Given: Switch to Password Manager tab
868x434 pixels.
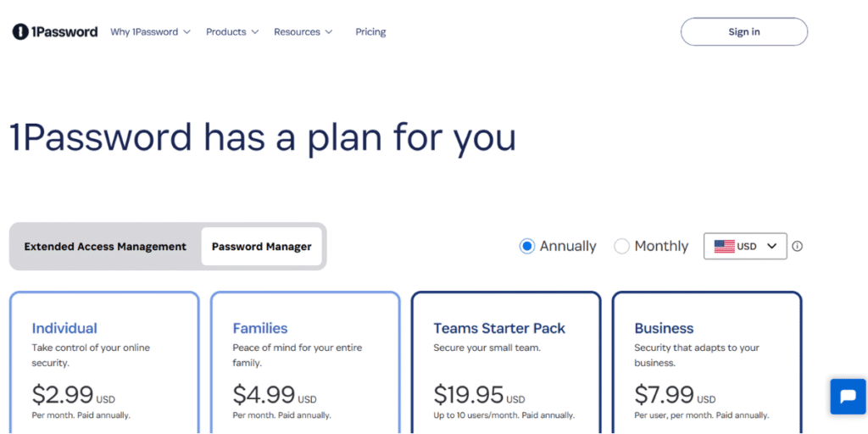Looking at the screenshot, I should point(261,247).
